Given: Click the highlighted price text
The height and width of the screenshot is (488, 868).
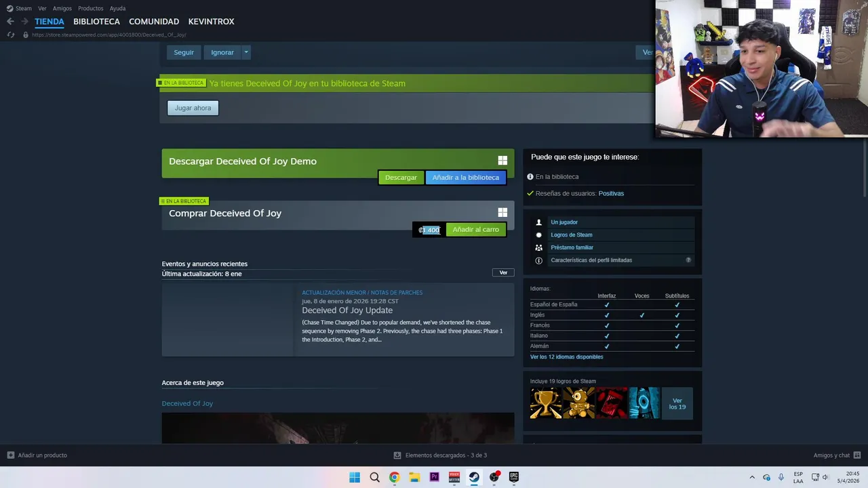Looking at the screenshot, I should [x=429, y=230].
